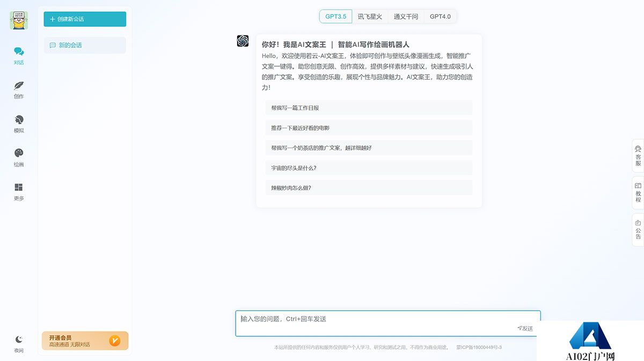The image size is (644, 361).
Task: Switch to the 绘画 painting section
Action: 19,157
